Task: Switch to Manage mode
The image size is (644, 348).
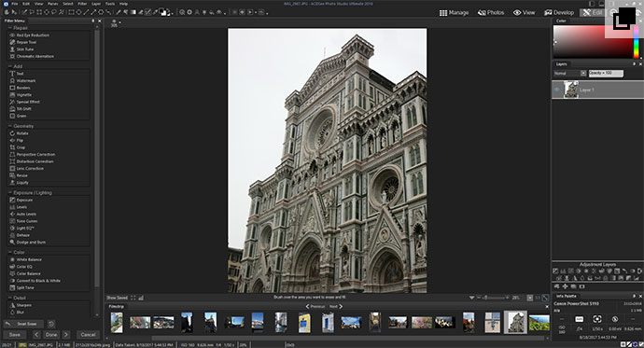Action: 454,13
